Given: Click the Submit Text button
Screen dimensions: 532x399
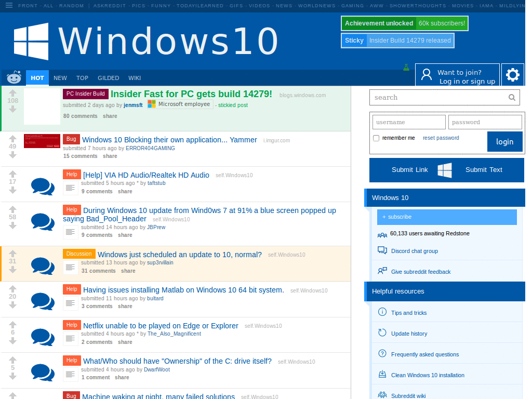Looking at the screenshot, I should coord(484,170).
